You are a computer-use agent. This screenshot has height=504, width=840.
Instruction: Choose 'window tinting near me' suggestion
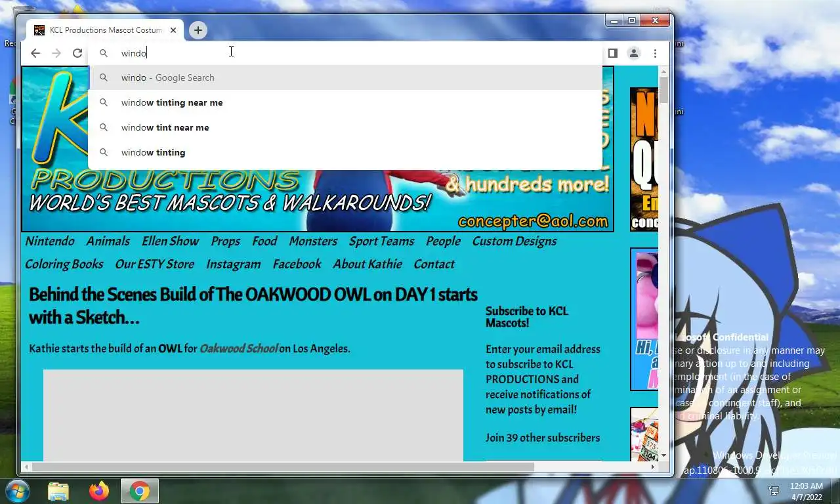tap(345, 102)
